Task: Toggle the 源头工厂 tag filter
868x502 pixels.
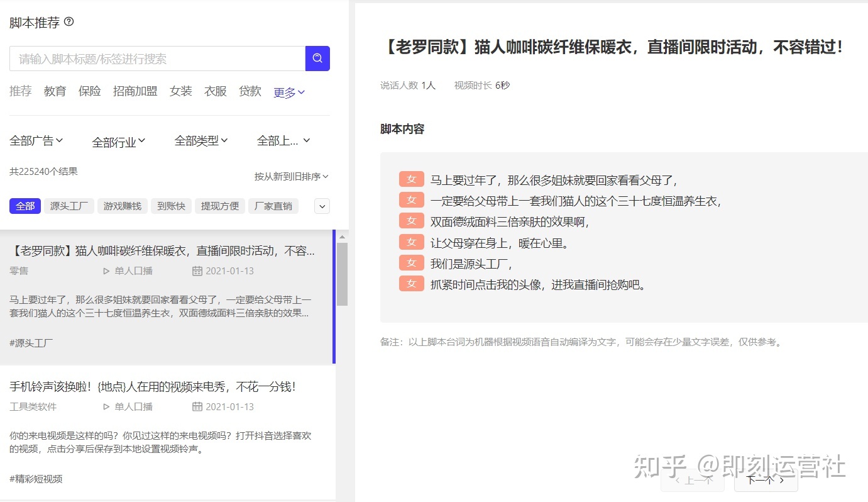Action: coord(69,206)
